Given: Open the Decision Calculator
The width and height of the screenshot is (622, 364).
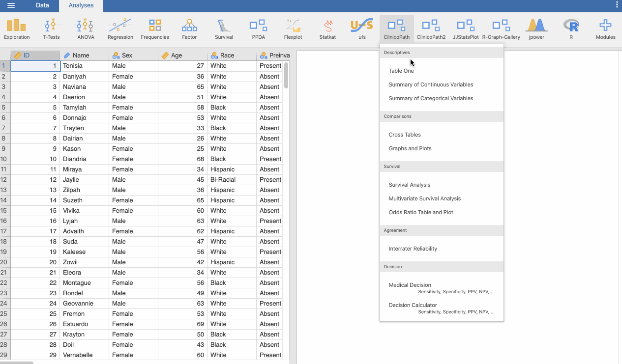Looking at the screenshot, I should (442, 308).
